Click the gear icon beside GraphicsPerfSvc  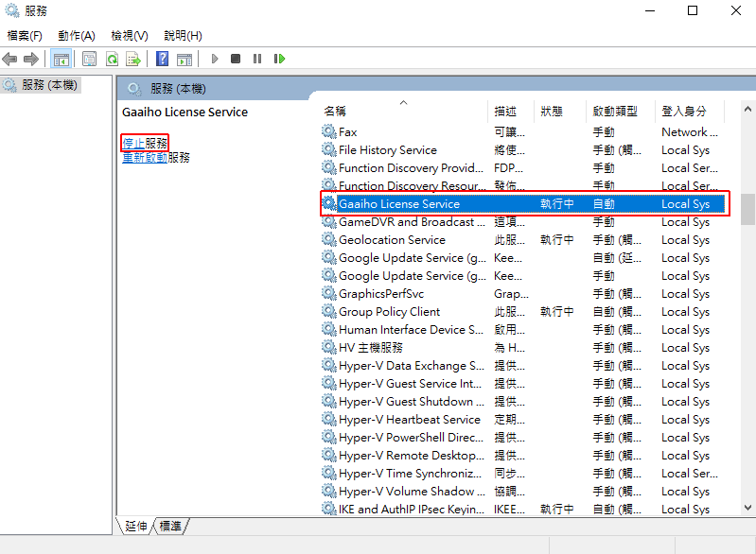(x=329, y=293)
